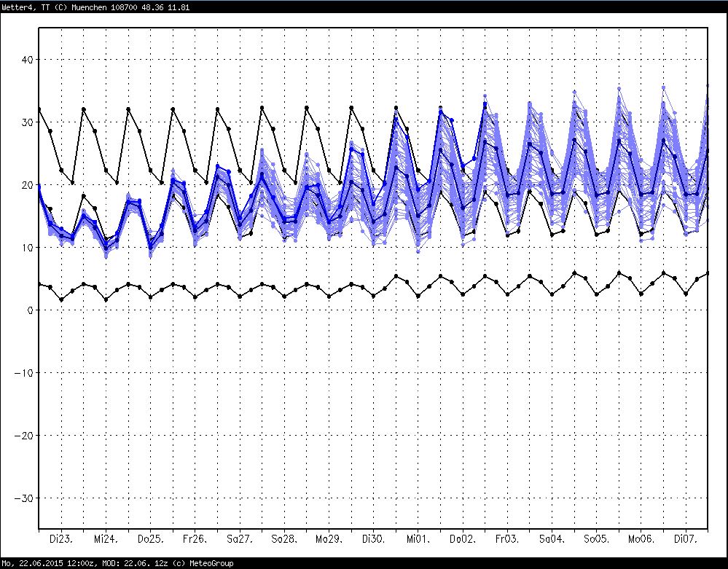Click the -30 y-axis label

23,498
